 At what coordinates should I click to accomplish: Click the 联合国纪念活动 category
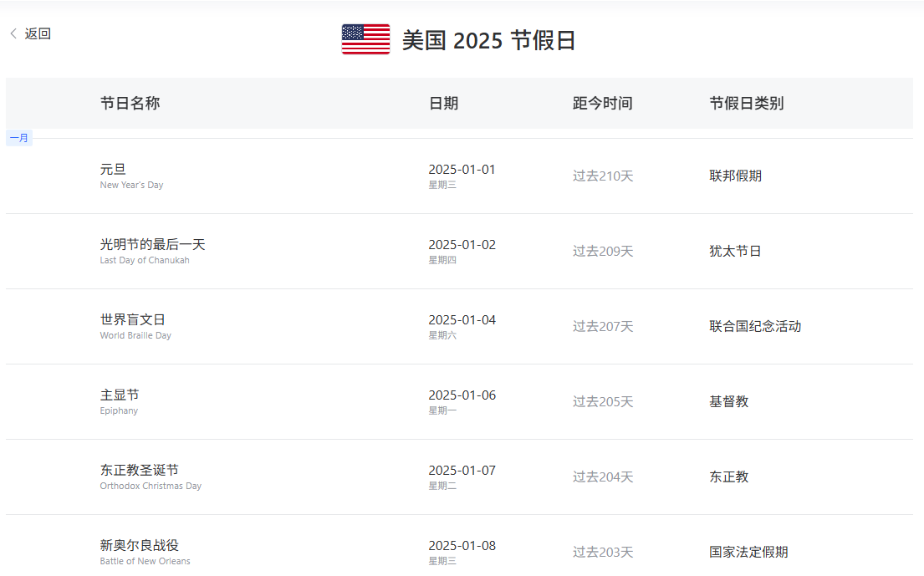pos(755,327)
